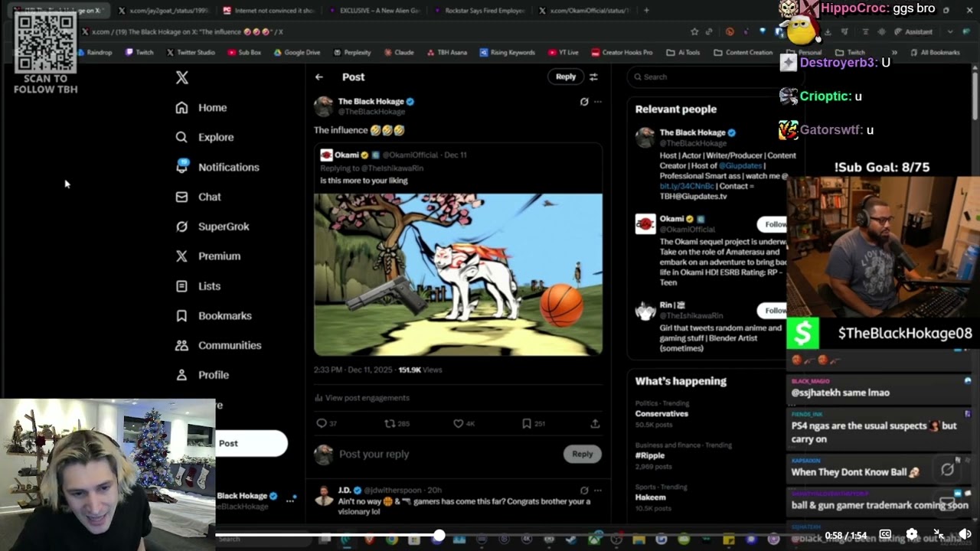Open Twitch bookmark in bookmarks bar

coord(139,53)
